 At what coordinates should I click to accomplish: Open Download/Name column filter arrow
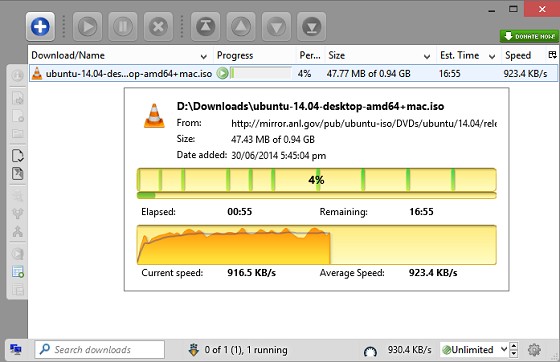[x=204, y=56]
